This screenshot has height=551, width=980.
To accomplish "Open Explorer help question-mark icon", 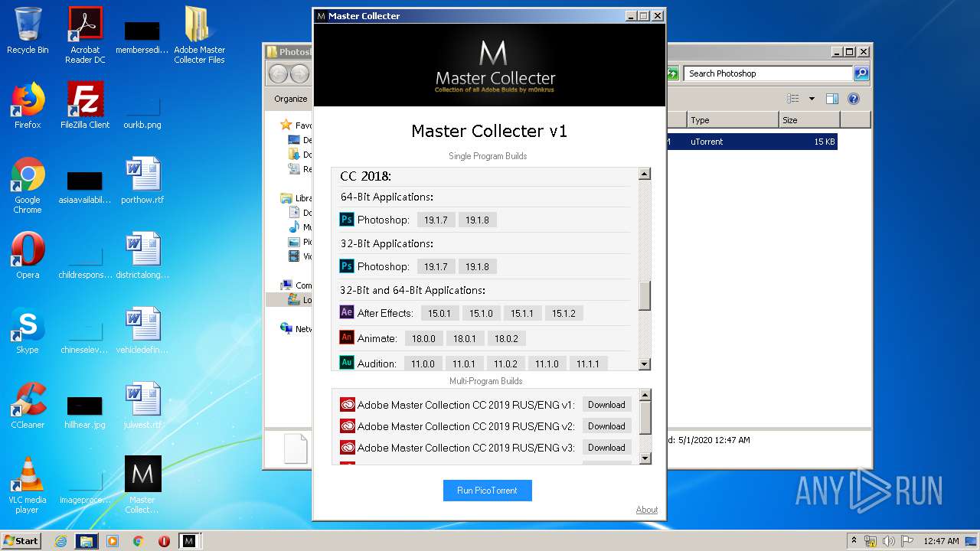I will tap(854, 99).
